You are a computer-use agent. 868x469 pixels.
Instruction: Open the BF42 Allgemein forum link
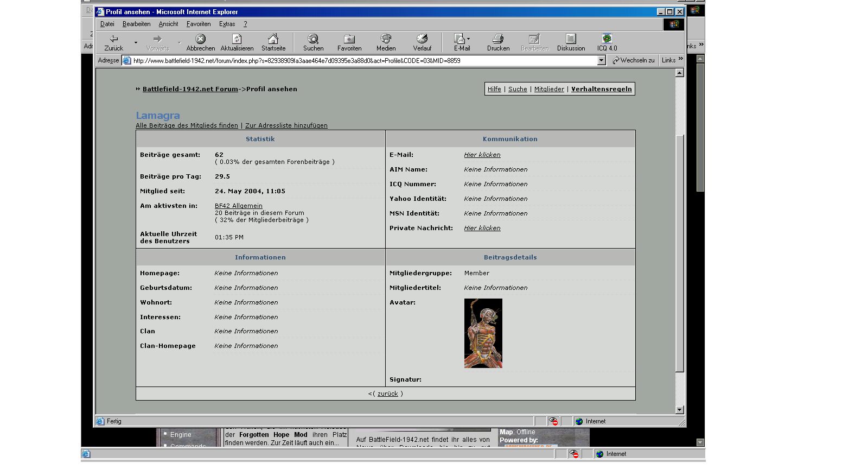[239, 206]
